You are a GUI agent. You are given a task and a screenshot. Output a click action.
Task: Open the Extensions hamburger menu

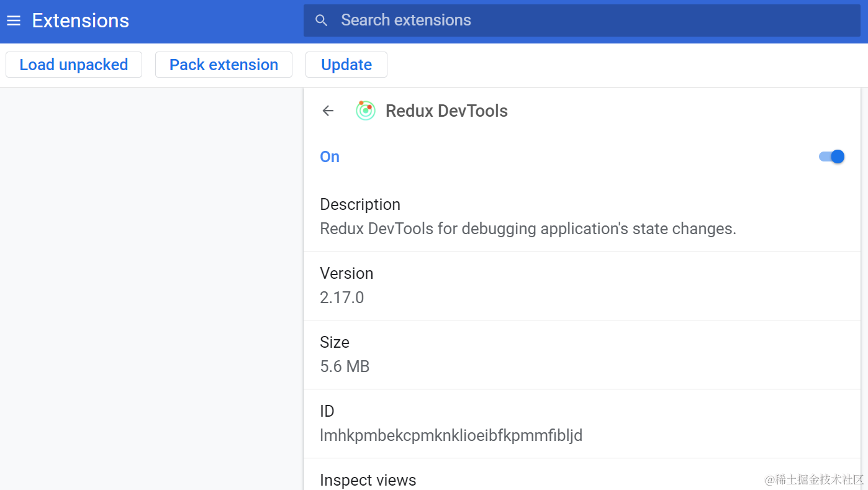click(14, 21)
